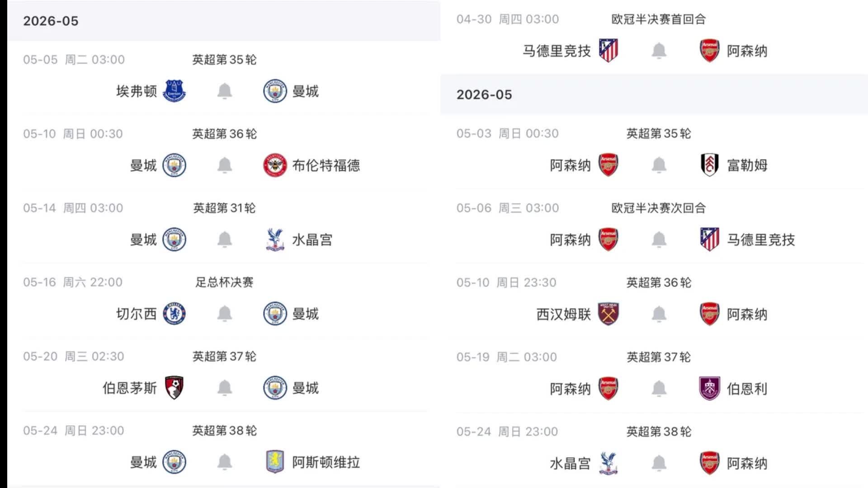Image resolution: width=868 pixels, height=488 pixels.
Task: Click the 伯恩利 team name
Action: coord(747,389)
